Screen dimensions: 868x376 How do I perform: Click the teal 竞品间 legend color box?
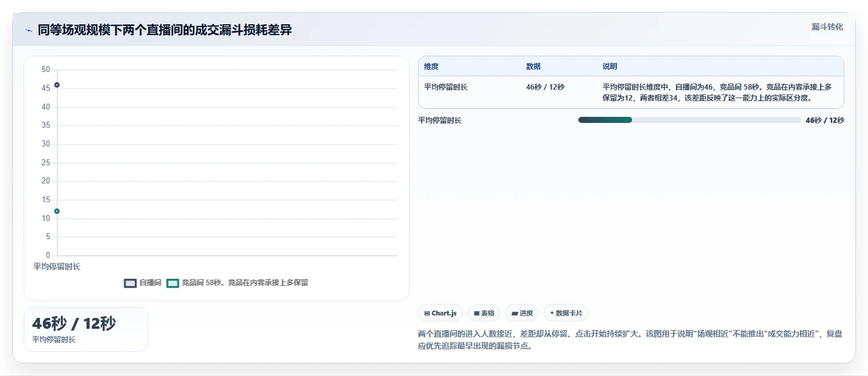click(172, 283)
